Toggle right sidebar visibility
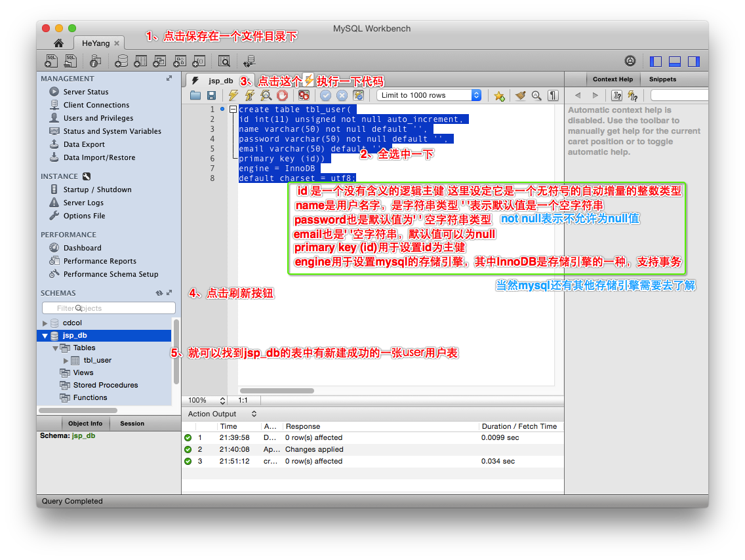The width and height of the screenshot is (745, 560). (x=694, y=61)
